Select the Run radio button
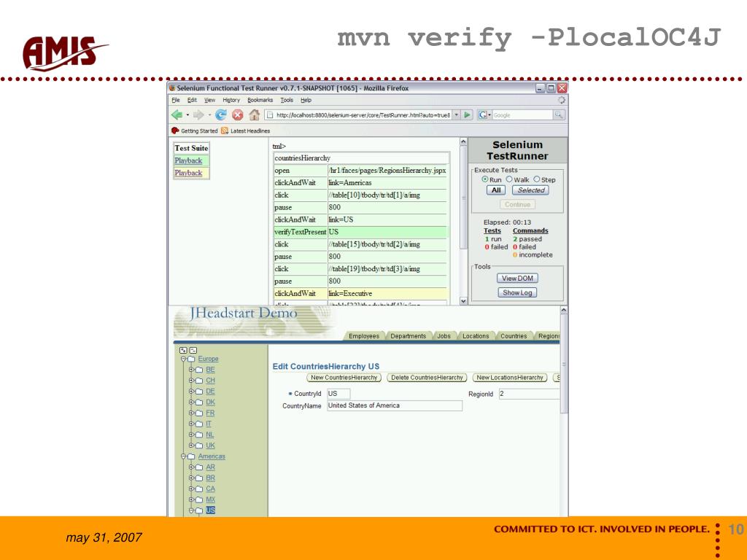747x560 pixels. (x=485, y=179)
